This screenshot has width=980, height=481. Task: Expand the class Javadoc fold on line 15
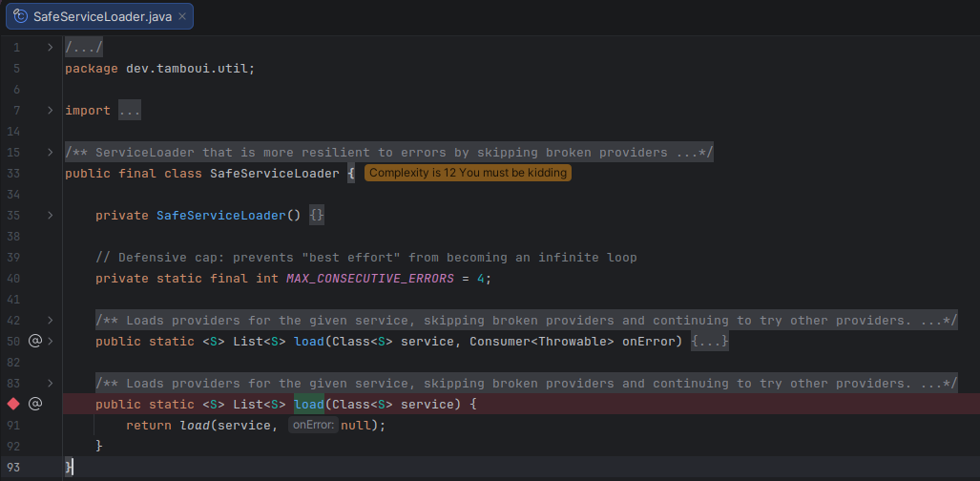click(50, 152)
